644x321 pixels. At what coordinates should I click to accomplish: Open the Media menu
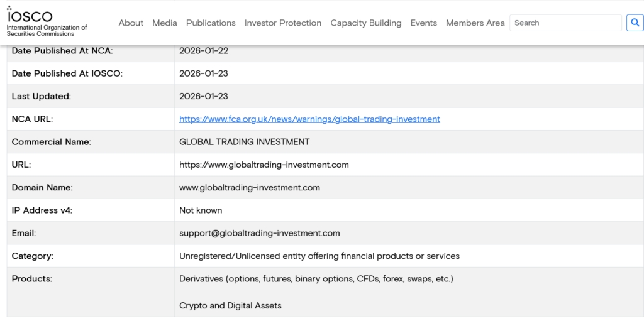tap(165, 23)
